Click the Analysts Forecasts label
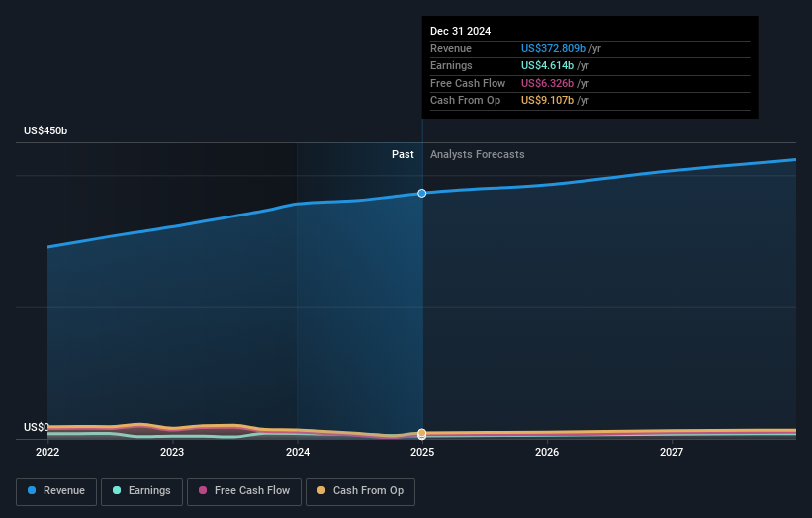 click(478, 154)
